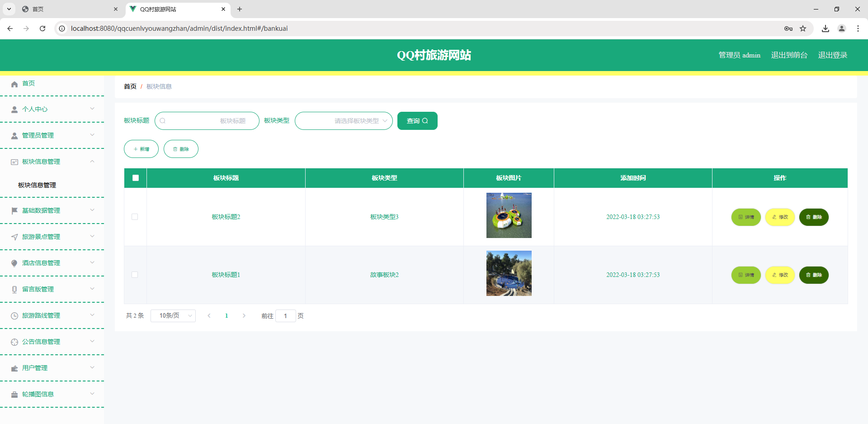
Task: Click the 板块信息管理 panel icon
Action: click(x=14, y=162)
